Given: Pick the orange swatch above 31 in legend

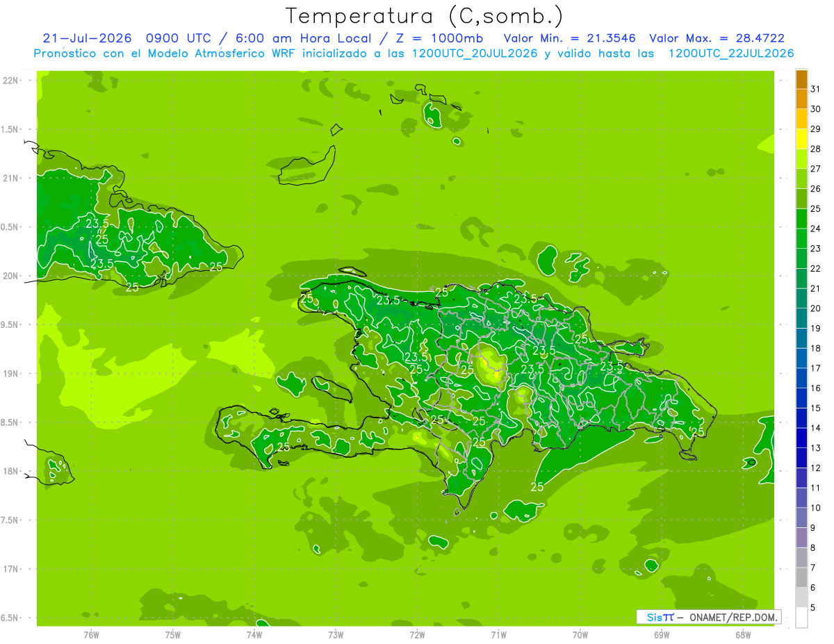Looking at the screenshot, I should [x=801, y=80].
